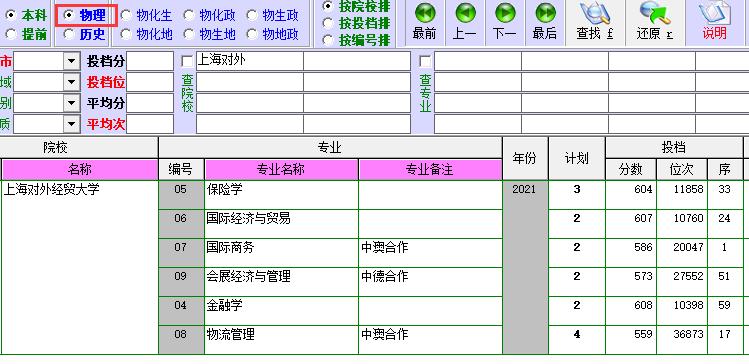Select the 会展经济与管理 major row

[x=281, y=282]
